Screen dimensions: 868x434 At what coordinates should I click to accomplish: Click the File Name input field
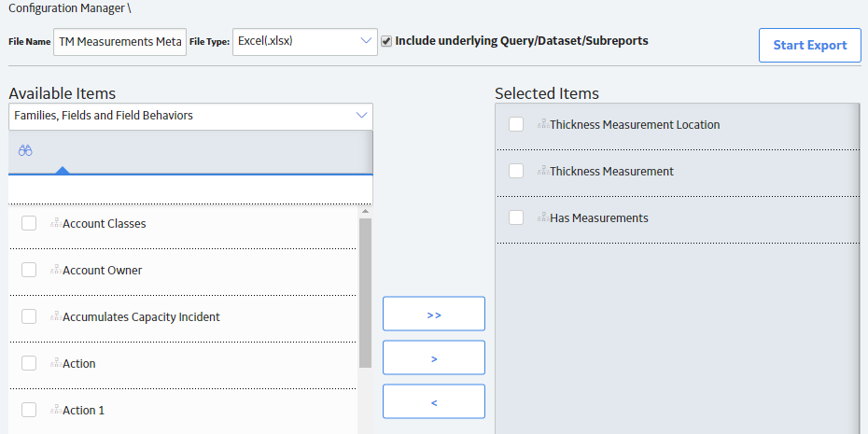[120, 42]
